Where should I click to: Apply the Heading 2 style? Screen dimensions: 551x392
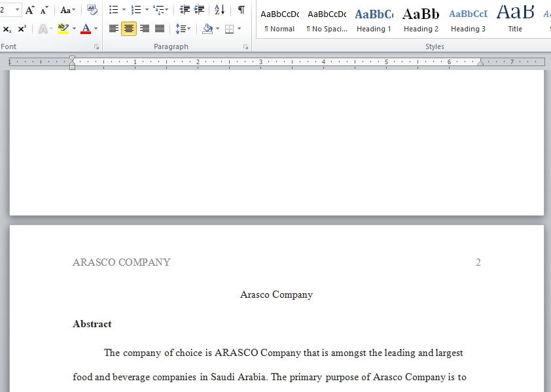[x=421, y=20]
